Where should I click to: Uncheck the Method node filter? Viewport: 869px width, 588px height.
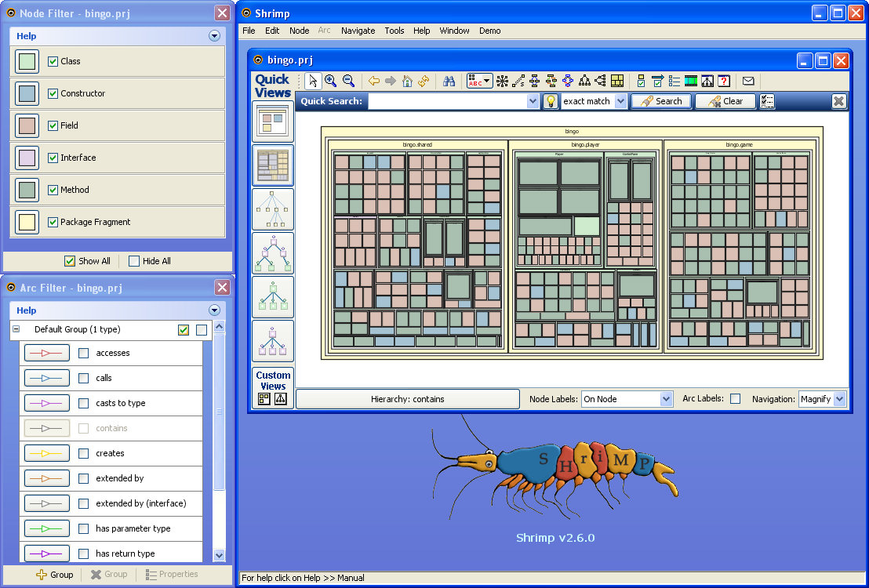(x=53, y=190)
